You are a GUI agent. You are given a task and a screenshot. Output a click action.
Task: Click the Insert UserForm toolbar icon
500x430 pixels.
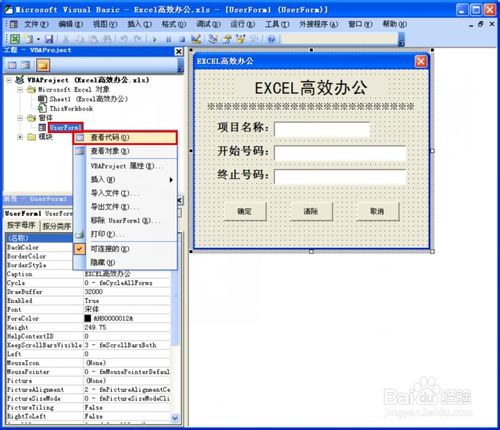[29, 39]
